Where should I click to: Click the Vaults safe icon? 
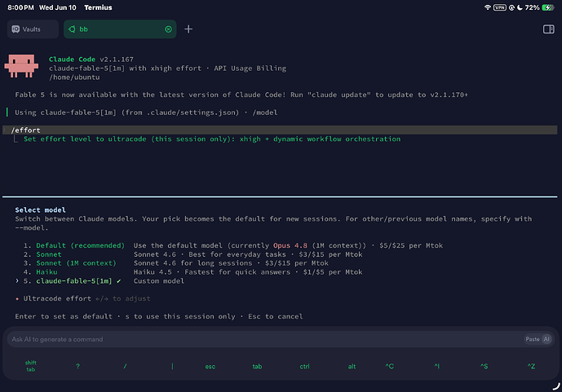pos(15,29)
